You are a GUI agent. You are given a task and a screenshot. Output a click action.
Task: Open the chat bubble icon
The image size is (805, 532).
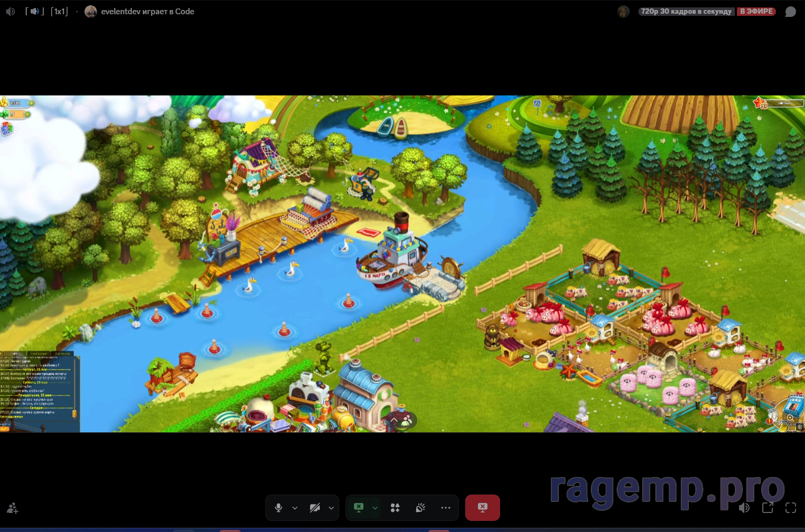point(790,12)
